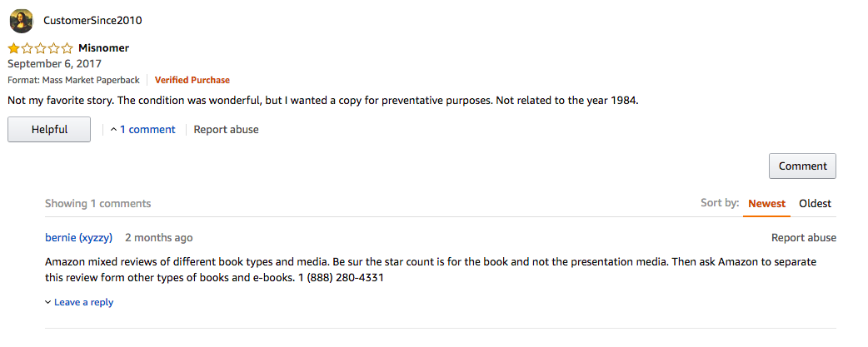
Task: Collapse the comments via caret icon
Action: coord(113,130)
